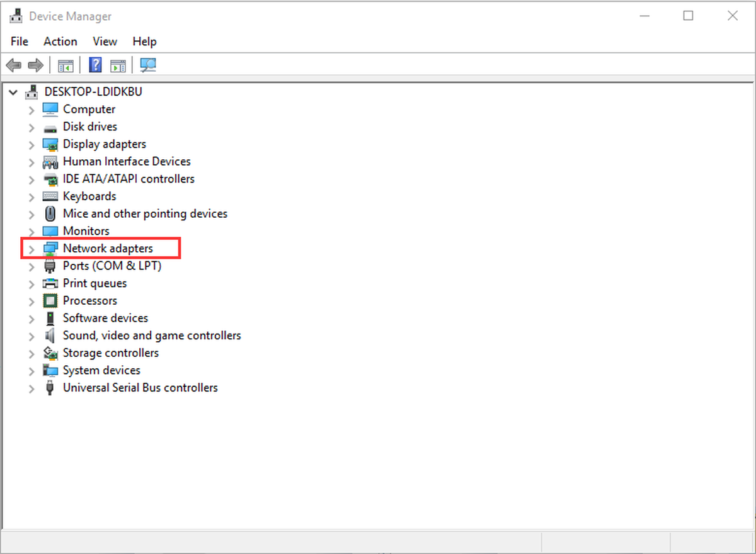Click the action pane toolbar icon

point(118,65)
